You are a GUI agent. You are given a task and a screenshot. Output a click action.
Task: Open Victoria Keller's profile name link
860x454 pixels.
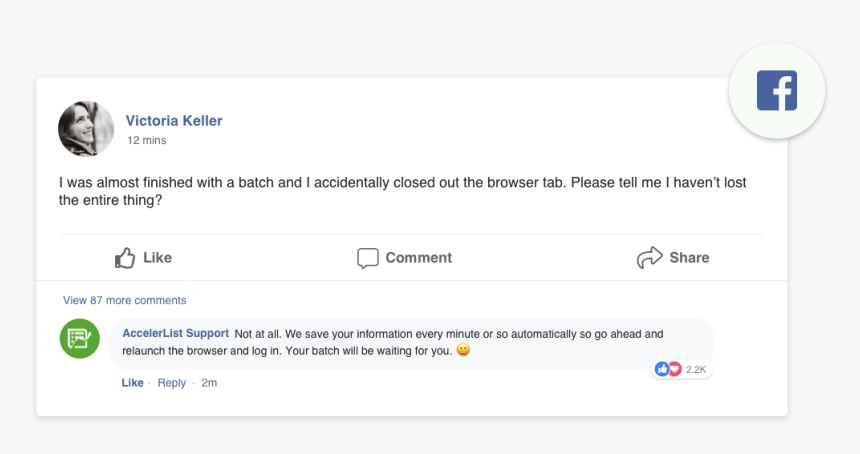[x=174, y=121]
